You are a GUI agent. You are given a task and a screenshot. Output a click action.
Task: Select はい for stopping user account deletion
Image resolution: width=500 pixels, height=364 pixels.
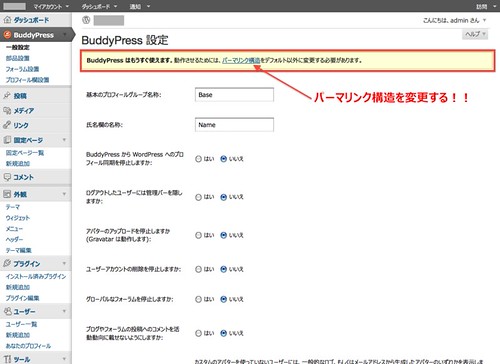pos(198,269)
